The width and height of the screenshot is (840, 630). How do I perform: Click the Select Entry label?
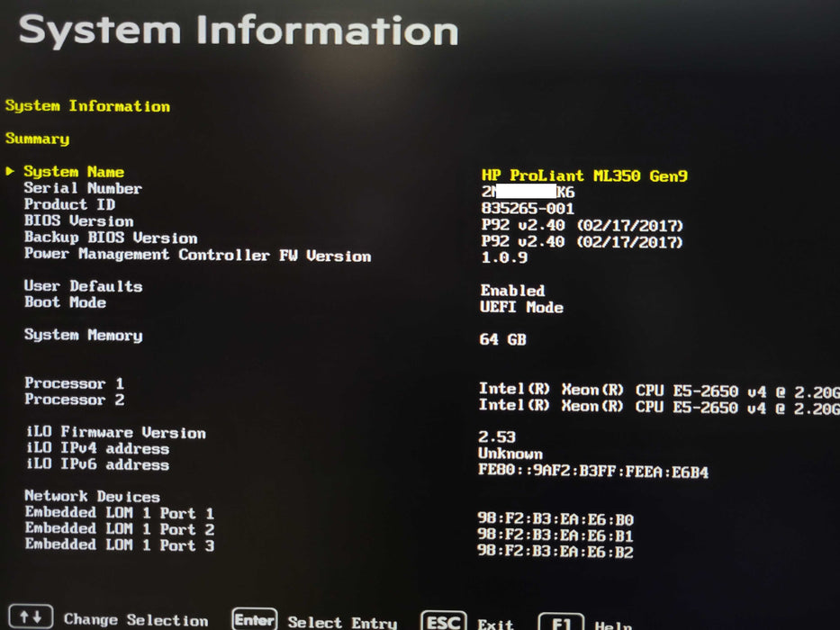pos(342,622)
